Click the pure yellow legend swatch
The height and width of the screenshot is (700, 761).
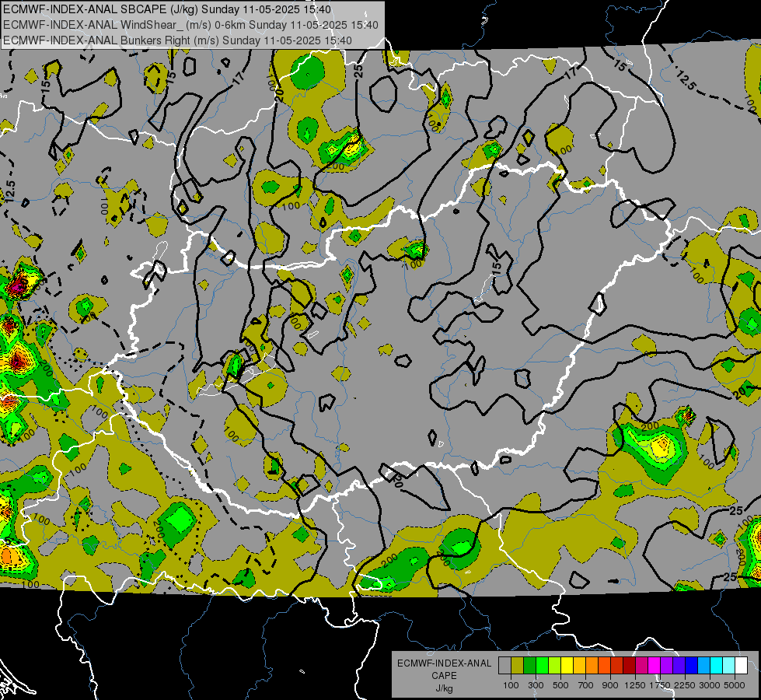(567, 666)
